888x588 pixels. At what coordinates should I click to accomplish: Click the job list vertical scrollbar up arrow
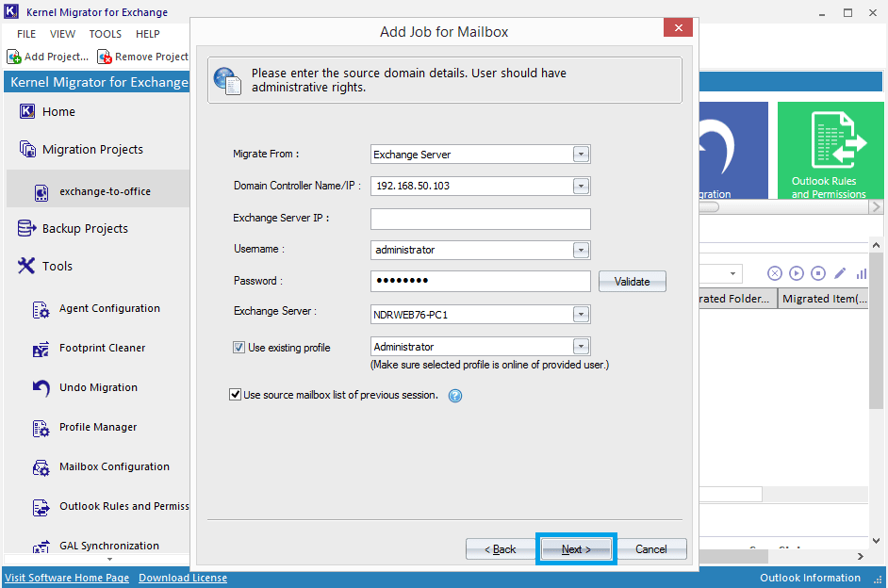(x=876, y=245)
